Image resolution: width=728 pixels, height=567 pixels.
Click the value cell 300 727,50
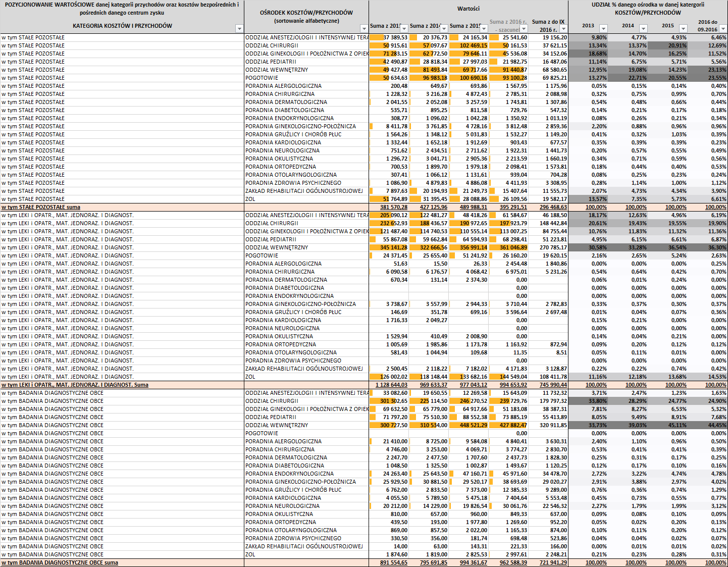[389, 425]
